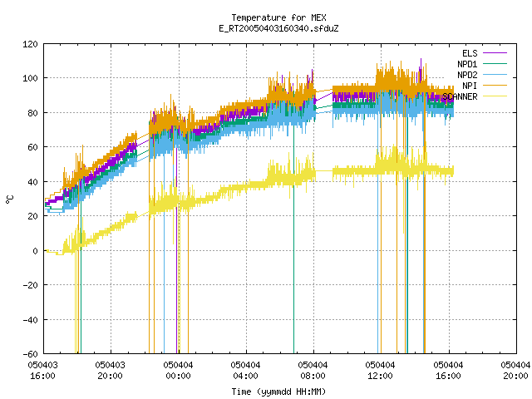Click the y-axis label -20
The image size is (532, 399).
pyautogui.click(x=30, y=285)
